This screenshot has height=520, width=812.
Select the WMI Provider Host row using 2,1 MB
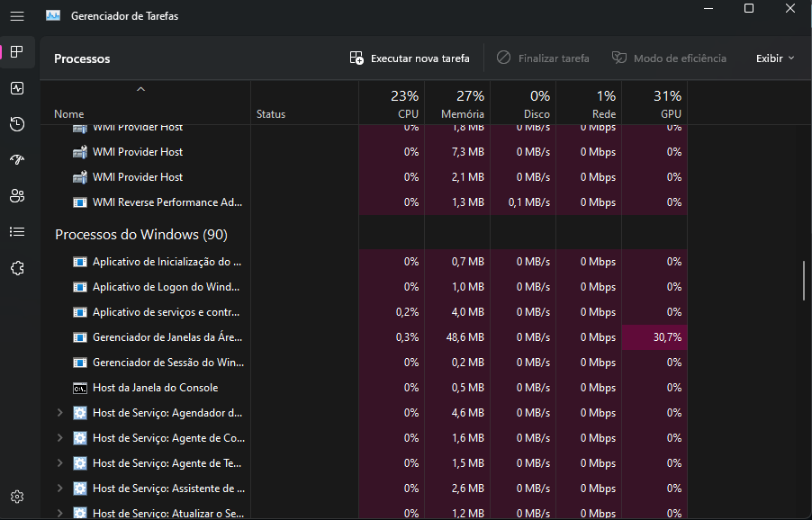pyautogui.click(x=364, y=177)
